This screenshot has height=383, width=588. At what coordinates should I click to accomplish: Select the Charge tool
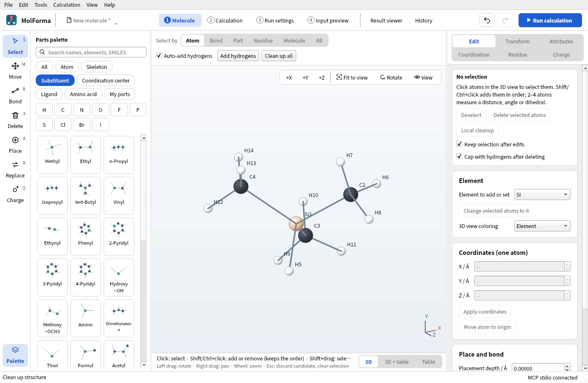pos(15,194)
